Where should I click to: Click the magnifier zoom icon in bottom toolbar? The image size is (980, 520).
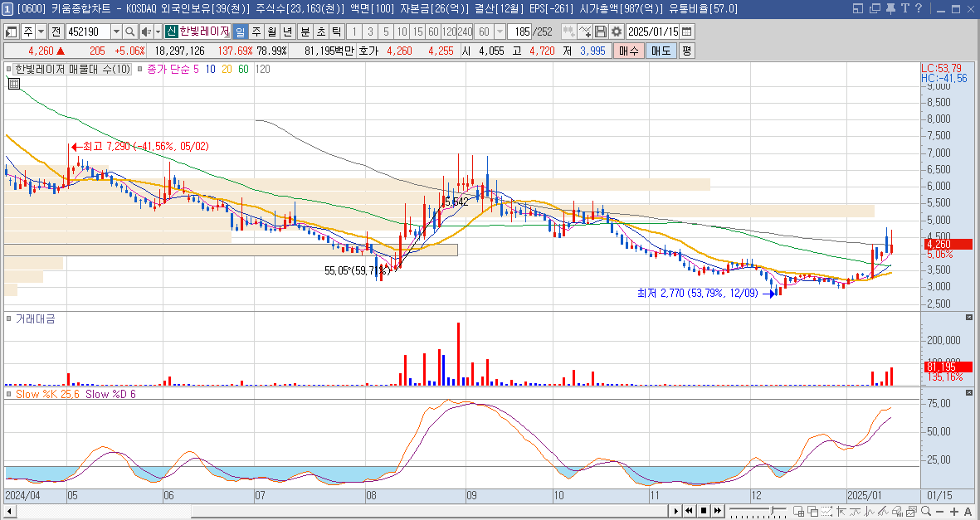925,511
